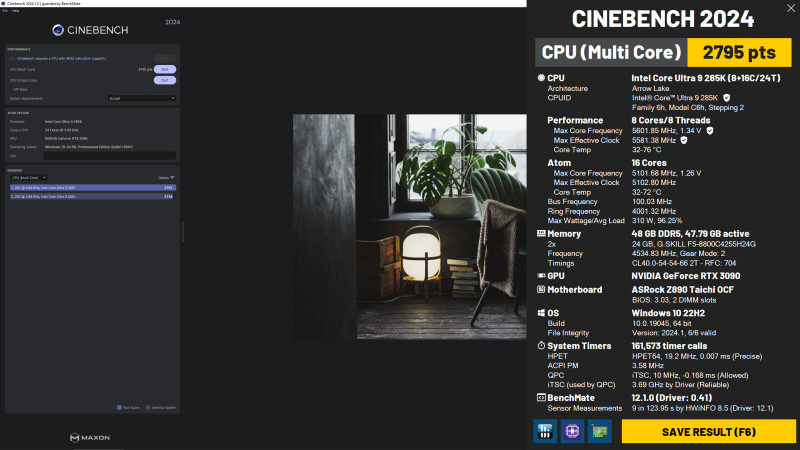Click the verified shield icon beside CPUID
This screenshot has height=450, width=800.
click(x=727, y=98)
